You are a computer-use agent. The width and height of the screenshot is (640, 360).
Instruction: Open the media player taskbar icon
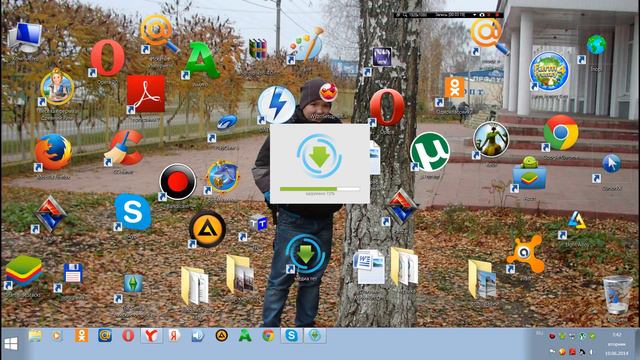tap(57, 336)
